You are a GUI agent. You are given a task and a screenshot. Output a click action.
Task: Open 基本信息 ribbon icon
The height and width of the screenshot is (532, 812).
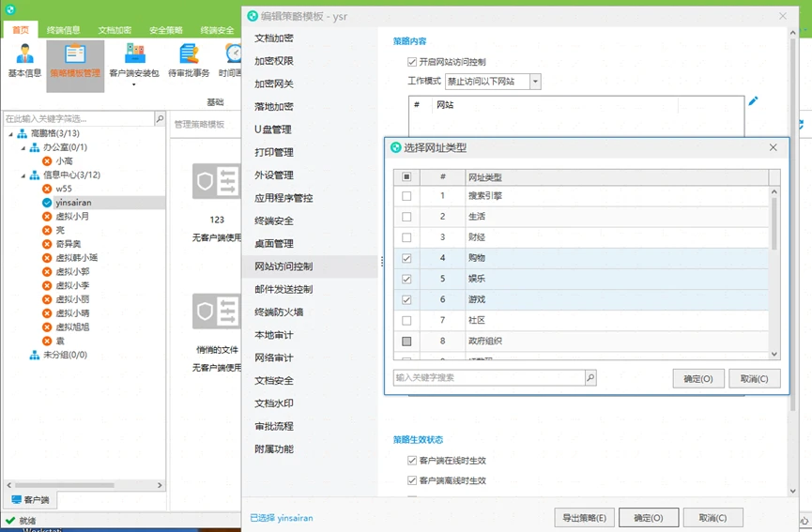pos(24,61)
